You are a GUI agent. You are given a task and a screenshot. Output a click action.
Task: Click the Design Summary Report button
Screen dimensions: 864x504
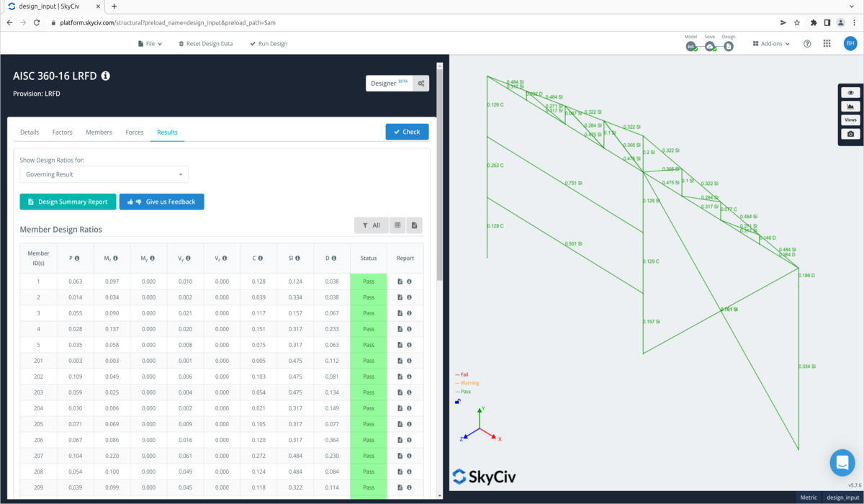(x=68, y=202)
